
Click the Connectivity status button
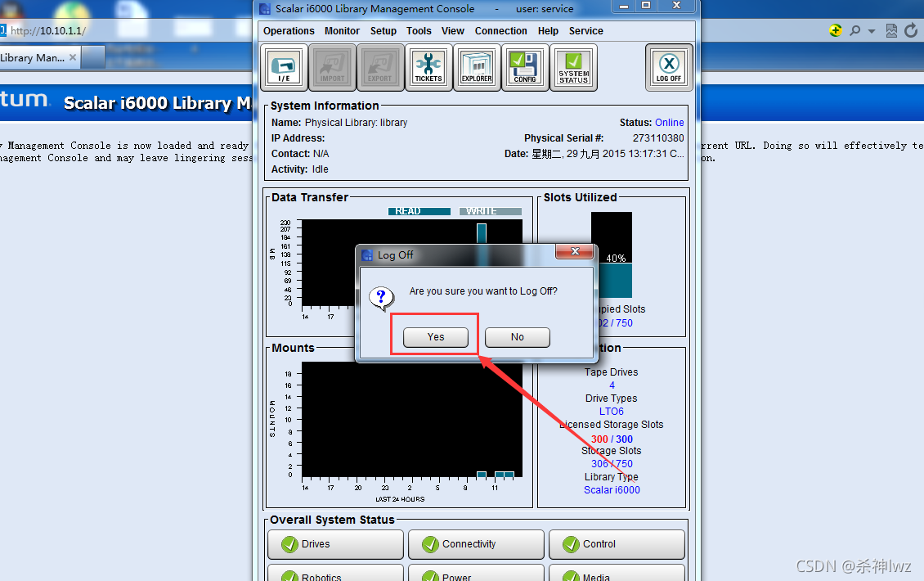pyautogui.click(x=476, y=544)
